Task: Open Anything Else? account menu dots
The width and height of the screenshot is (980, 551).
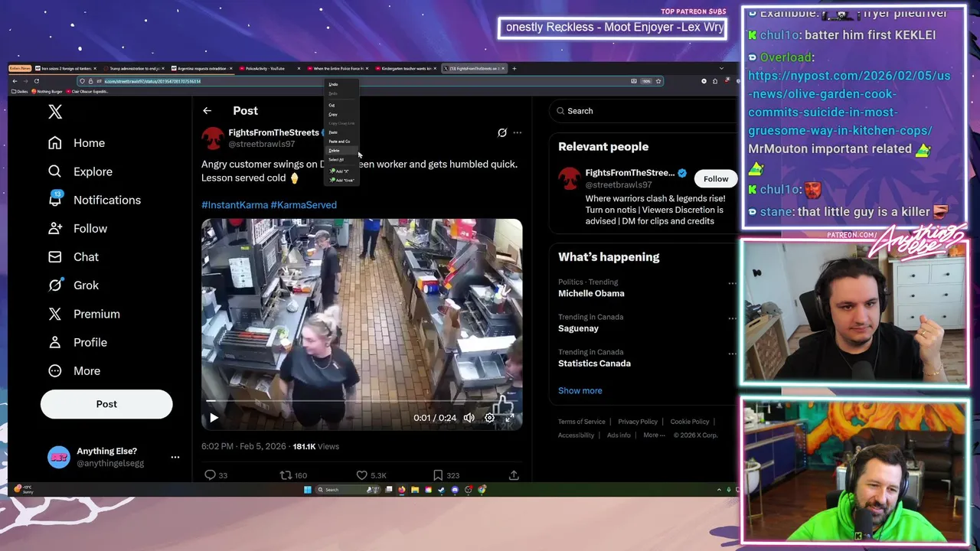Action: coord(175,457)
